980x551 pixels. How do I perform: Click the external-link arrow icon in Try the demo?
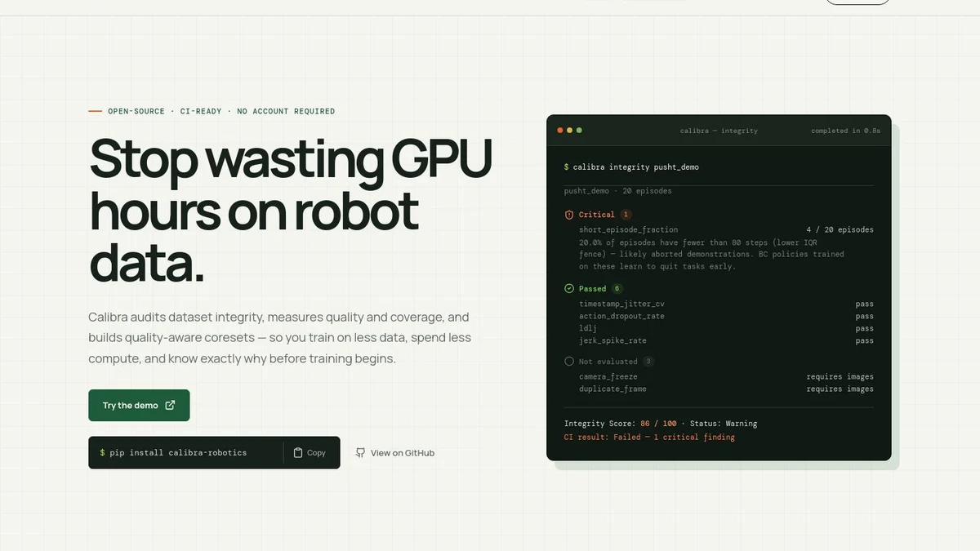tap(170, 405)
